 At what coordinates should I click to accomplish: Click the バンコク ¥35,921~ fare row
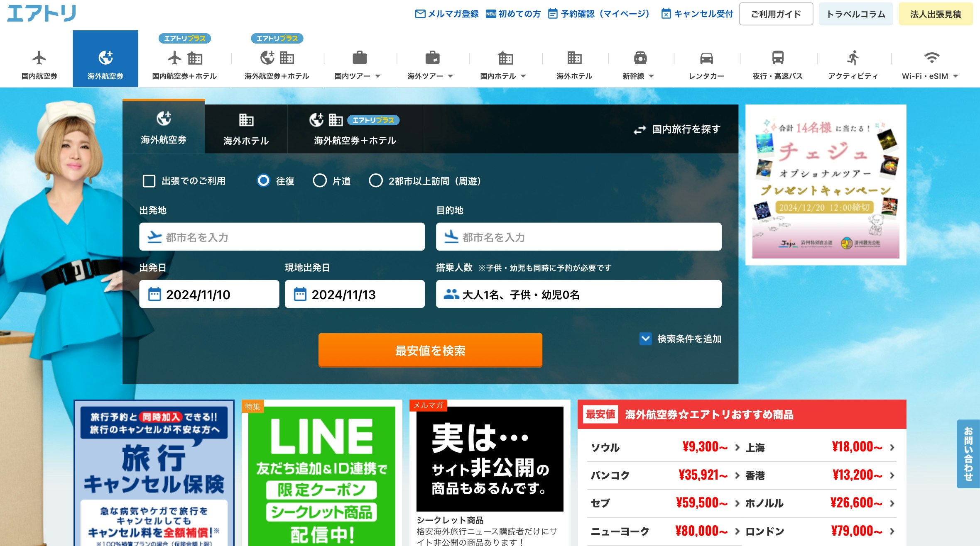[665, 475]
